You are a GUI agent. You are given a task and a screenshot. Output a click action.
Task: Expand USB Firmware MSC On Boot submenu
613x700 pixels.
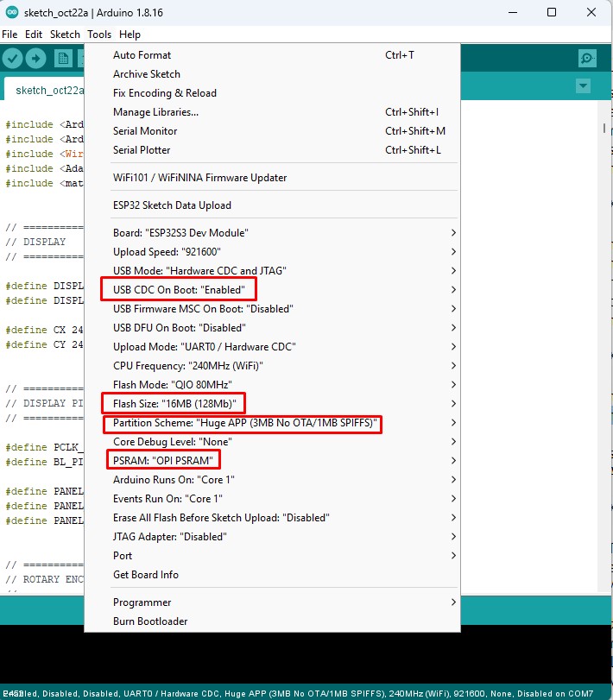pos(272,309)
